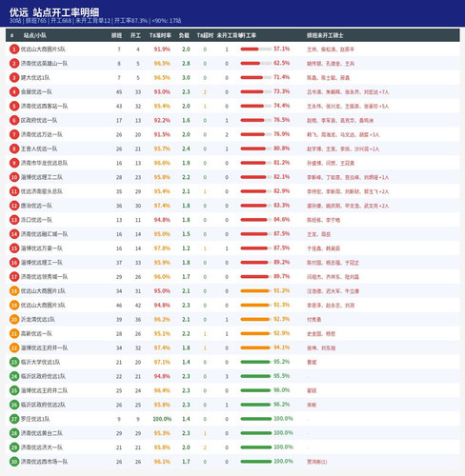Select the red rank 4 badge
This screenshot has width=465, height=476.
pyautogui.click(x=14, y=92)
